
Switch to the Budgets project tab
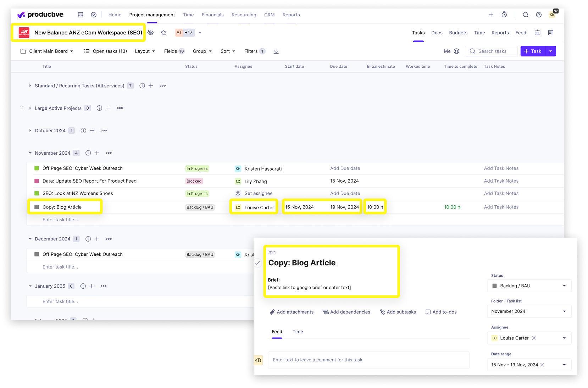click(458, 33)
